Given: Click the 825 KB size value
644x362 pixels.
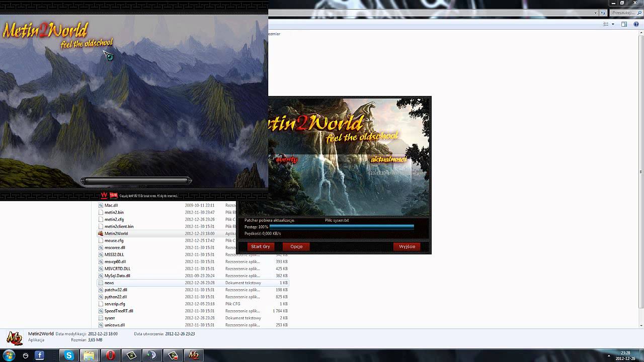Looking at the screenshot, I should click(x=282, y=297).
